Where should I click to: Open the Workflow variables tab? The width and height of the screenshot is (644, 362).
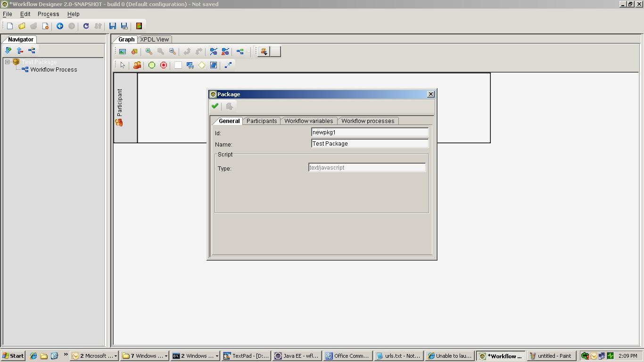(308, 121)
